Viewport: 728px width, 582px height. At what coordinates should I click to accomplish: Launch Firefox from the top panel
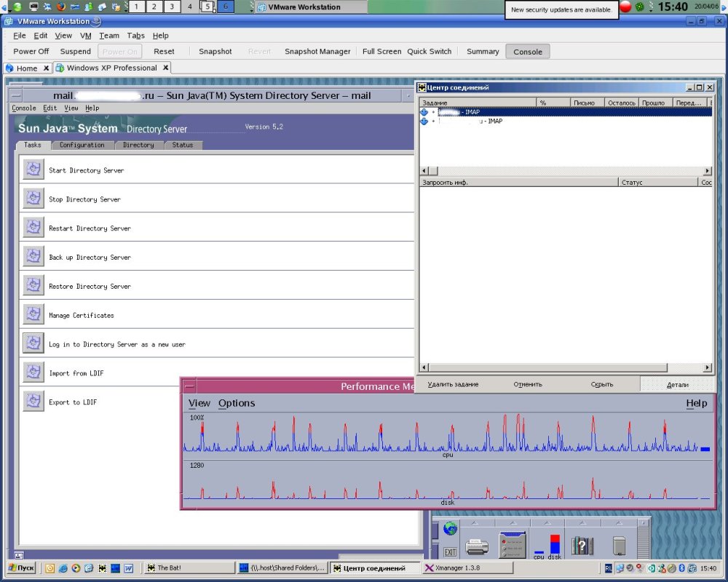(x=61, y=7)
